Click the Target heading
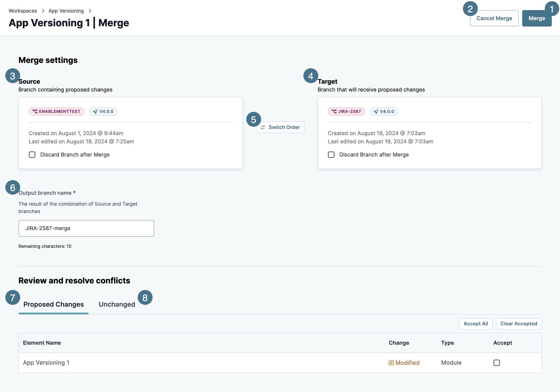The image size is (560, 392). (x=327, y=81)
